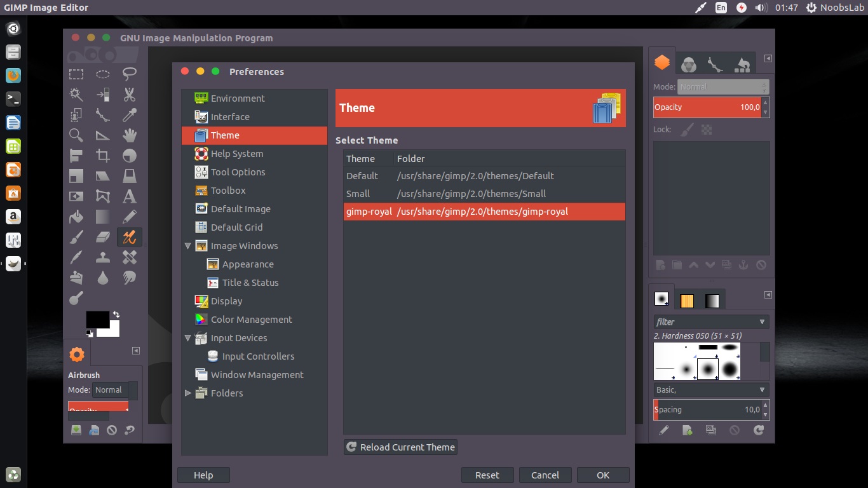Open the Interface preferences page

254,117
